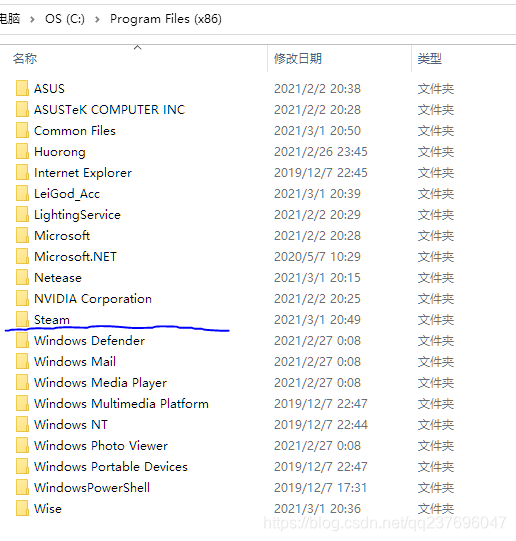
Task: Click the Windows Portable Devices folder icon
Action: tap(22, 467)
